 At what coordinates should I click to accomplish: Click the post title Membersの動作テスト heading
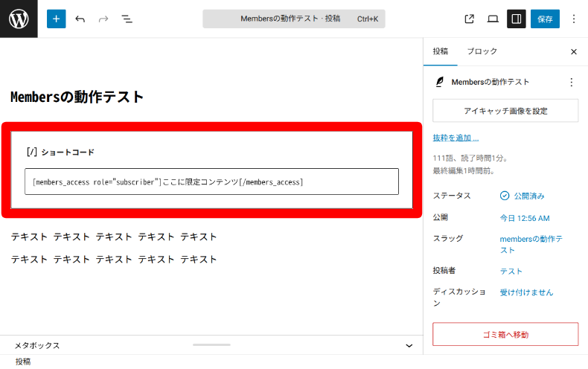click(x=77, y=97)
